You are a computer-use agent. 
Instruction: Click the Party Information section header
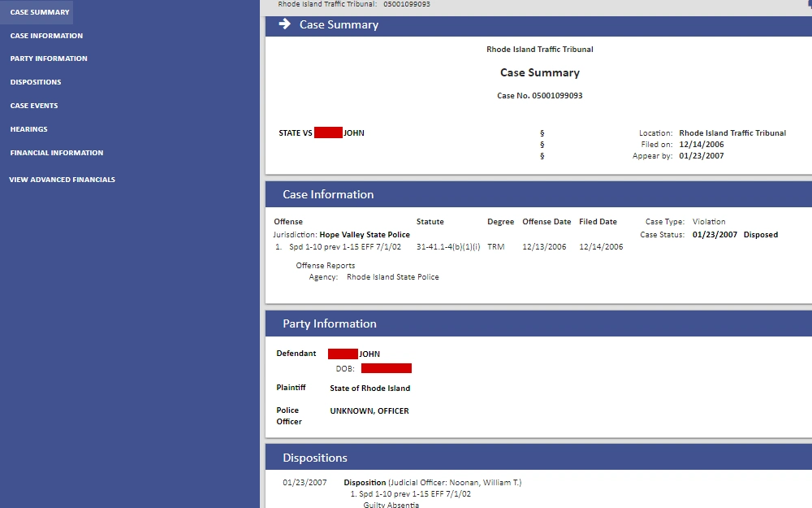tap(330, 323)
